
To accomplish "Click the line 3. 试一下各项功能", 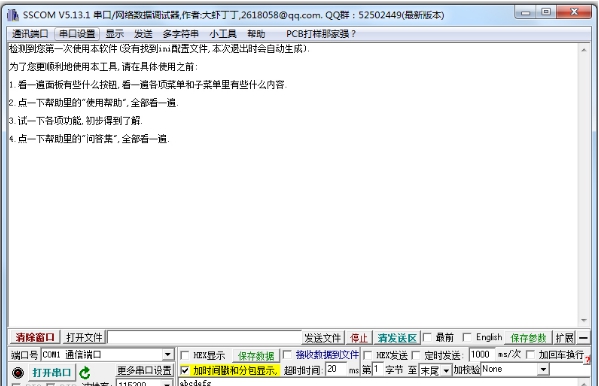I will (76, 121).
